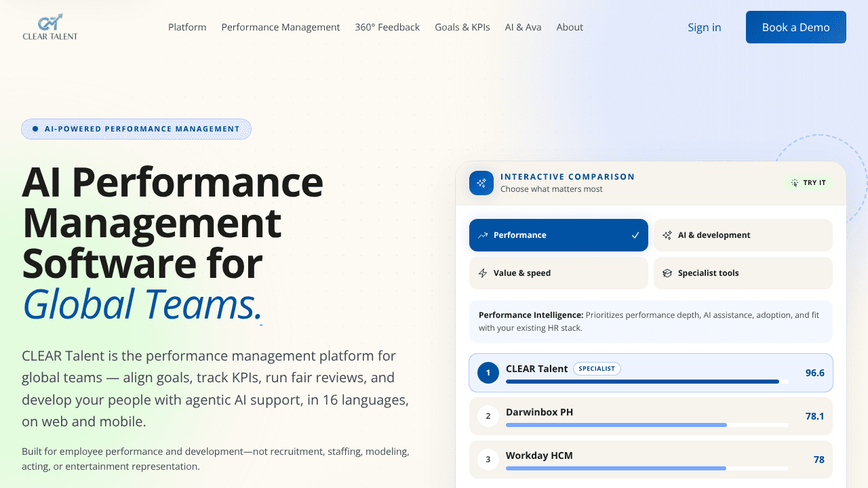
Task: Click the Sign in link
Action: [705, 27]
